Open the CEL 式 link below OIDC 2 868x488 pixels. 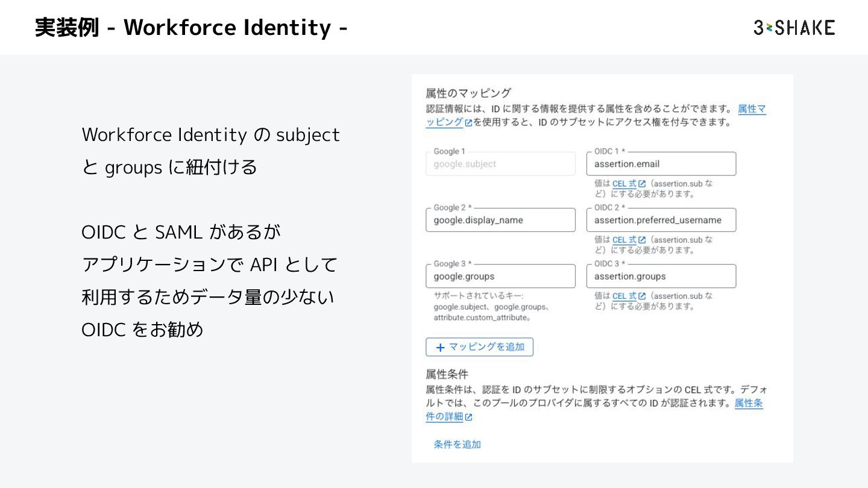pos(624,240)
